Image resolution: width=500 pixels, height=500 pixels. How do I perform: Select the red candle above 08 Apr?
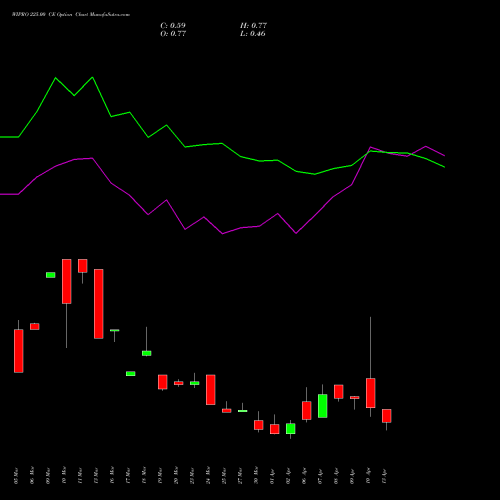point(339,392)
